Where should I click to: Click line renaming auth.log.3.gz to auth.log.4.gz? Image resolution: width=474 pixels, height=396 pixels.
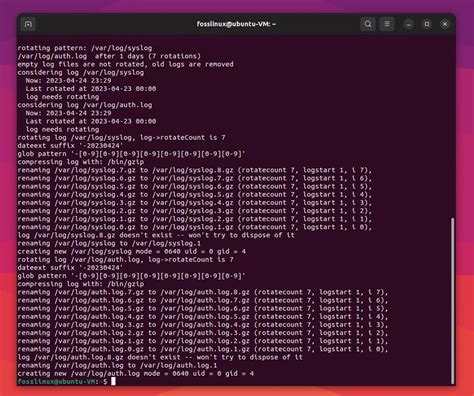point(203,325)
